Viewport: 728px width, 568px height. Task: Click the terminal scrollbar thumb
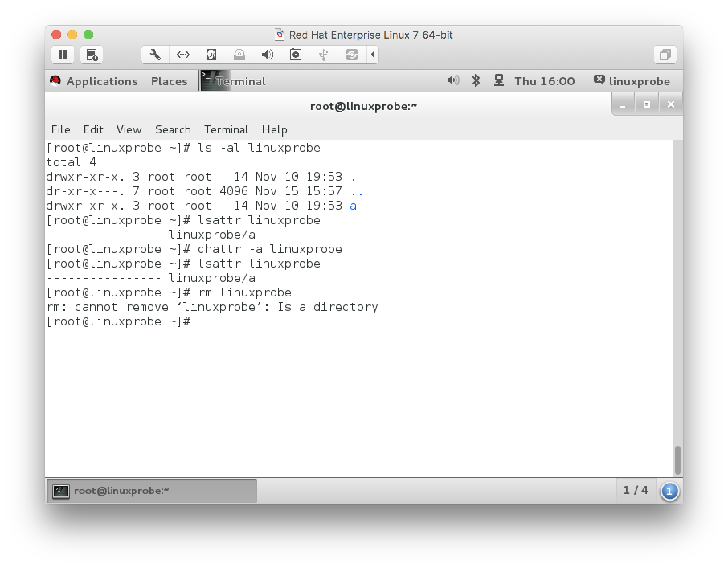click(678, 460)
